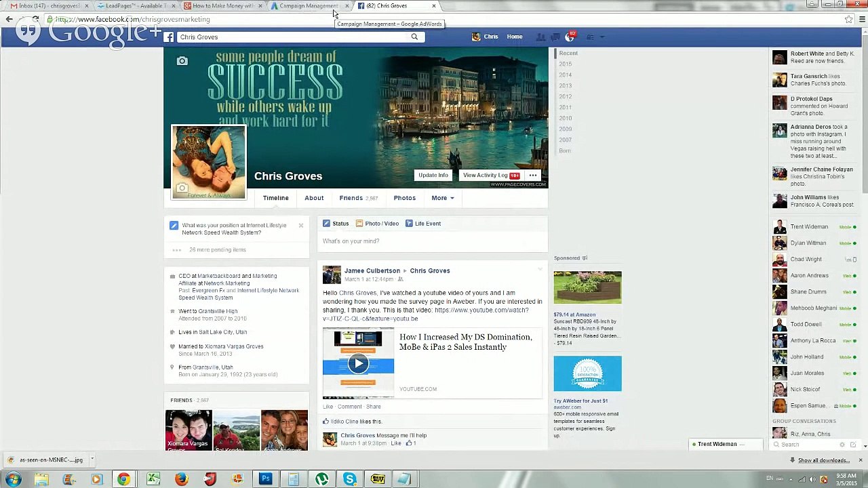Click the Xiomara Vargas Groves link
Screen dimensions: 868x488
coord(234,346)
